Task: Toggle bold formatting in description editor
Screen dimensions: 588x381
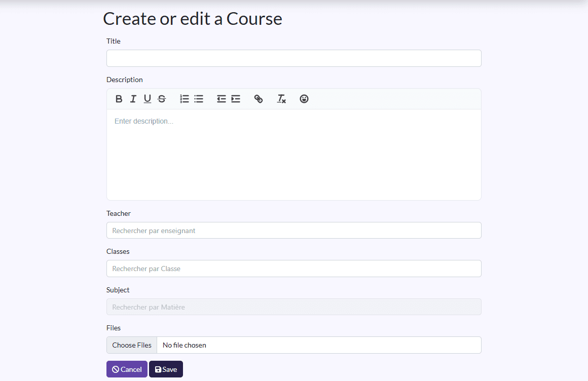Action: [x=119, y=99]
